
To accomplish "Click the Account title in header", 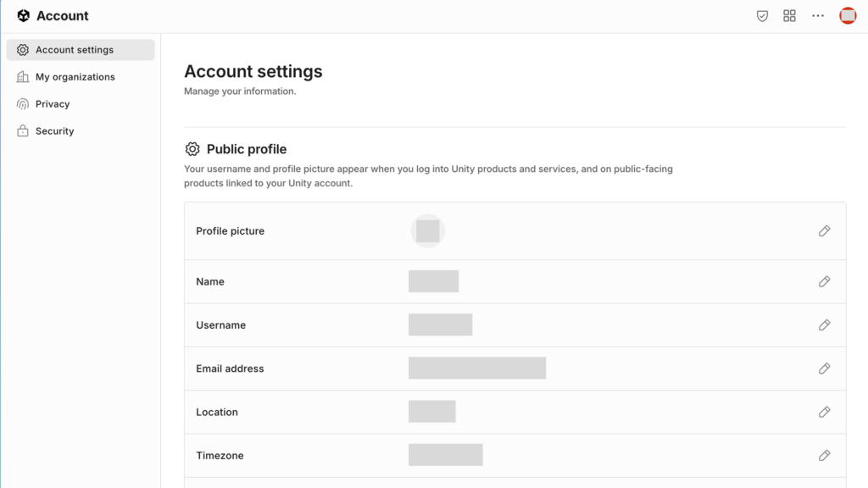I will pyautogui.click(x=63, y=16).
